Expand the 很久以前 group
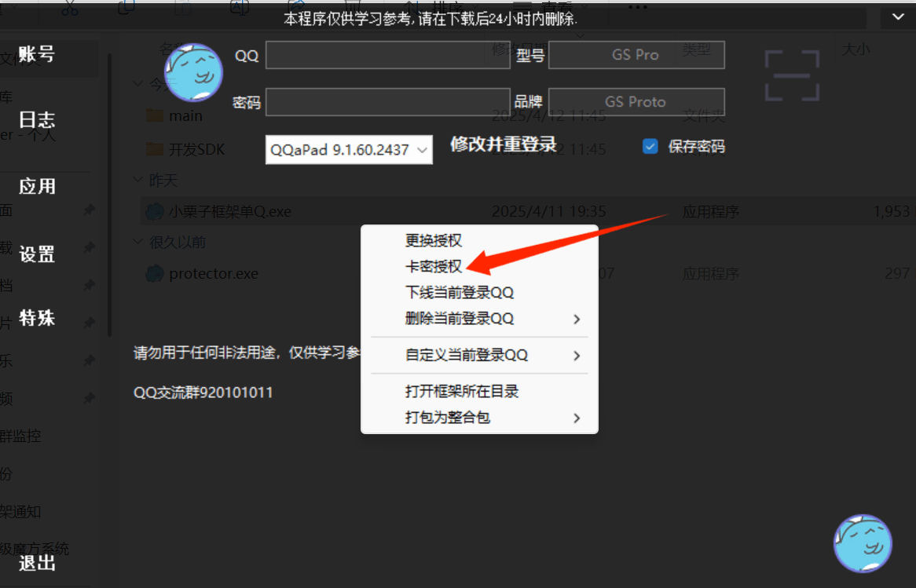 [138, 242]
